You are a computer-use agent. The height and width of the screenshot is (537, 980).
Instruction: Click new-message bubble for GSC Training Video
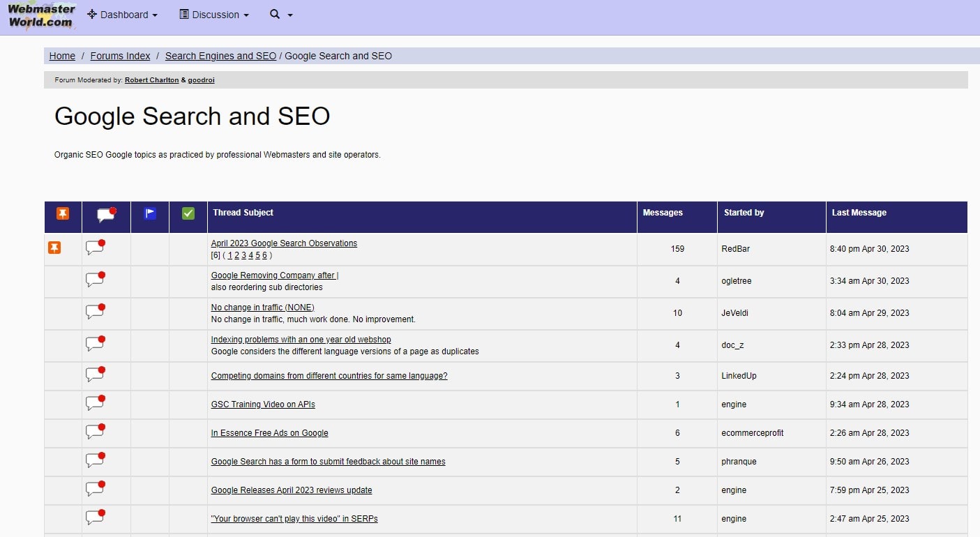(x=96, y=403)
